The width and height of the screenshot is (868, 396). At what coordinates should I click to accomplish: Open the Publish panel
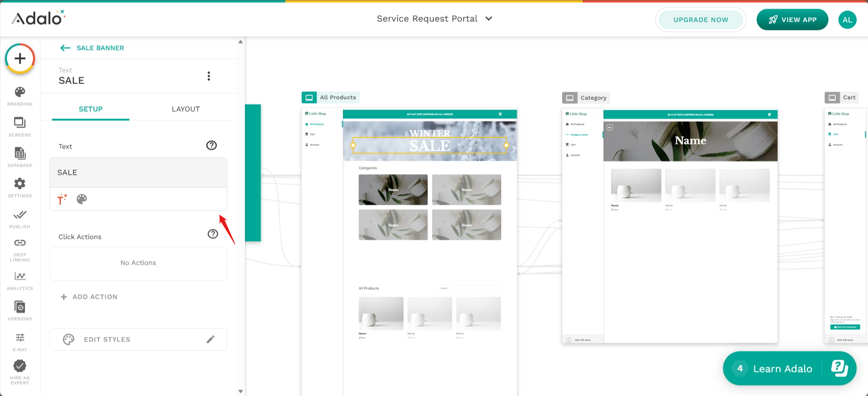[x=20, y=219]
